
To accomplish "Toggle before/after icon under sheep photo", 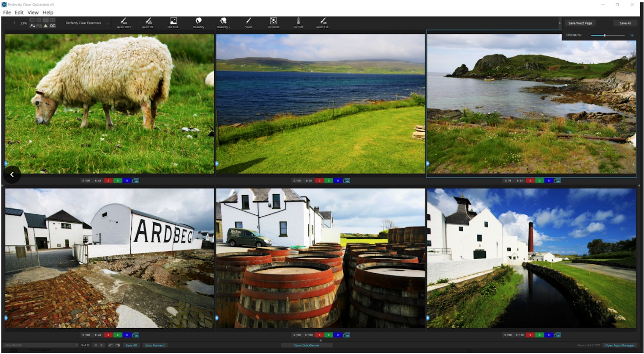I will (x=136, y=181).
